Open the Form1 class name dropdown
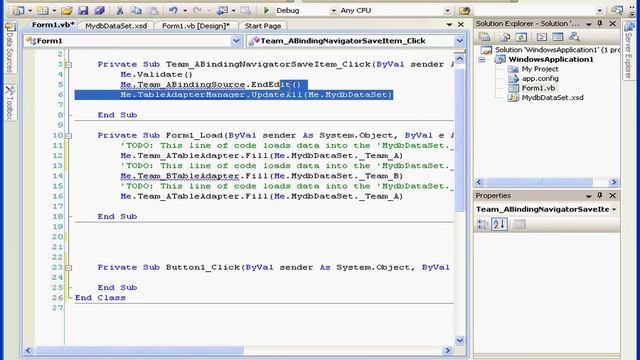This screenshot has height=360, width=640. (236, 41)
